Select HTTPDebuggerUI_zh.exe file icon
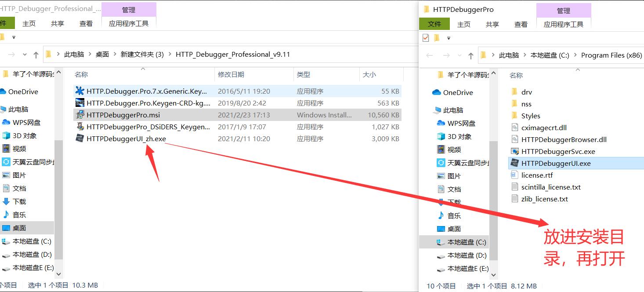This screenshot has width=644, height=292. coord(80,139)
